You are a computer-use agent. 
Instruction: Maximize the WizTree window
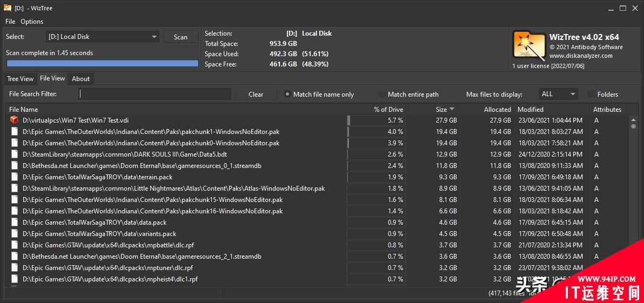623,8
